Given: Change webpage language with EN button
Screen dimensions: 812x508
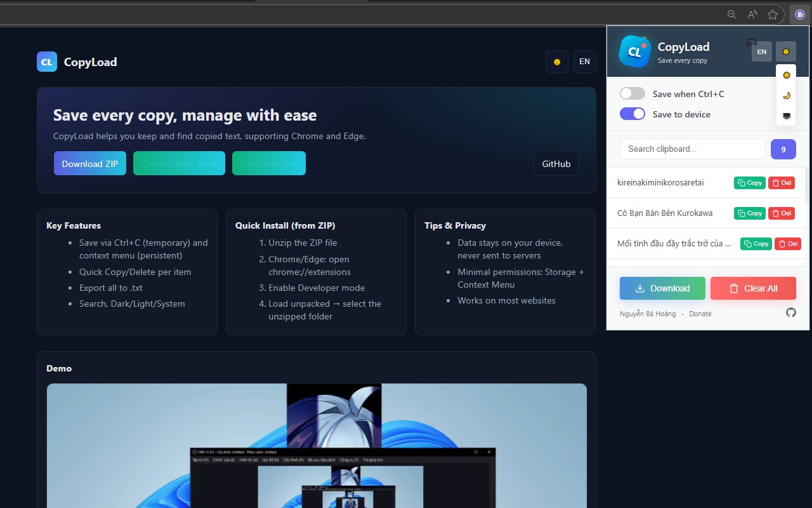Looking at the screenshot, I should point(585,62).
